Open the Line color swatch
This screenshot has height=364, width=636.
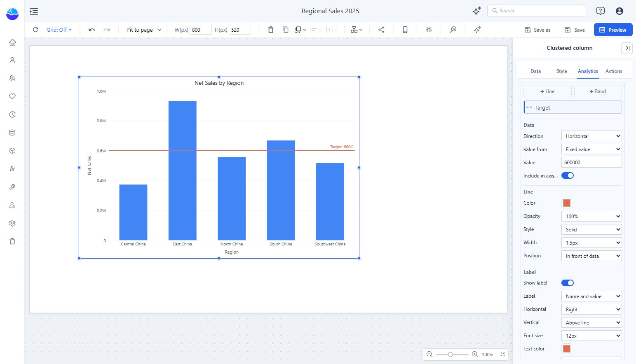567,203
